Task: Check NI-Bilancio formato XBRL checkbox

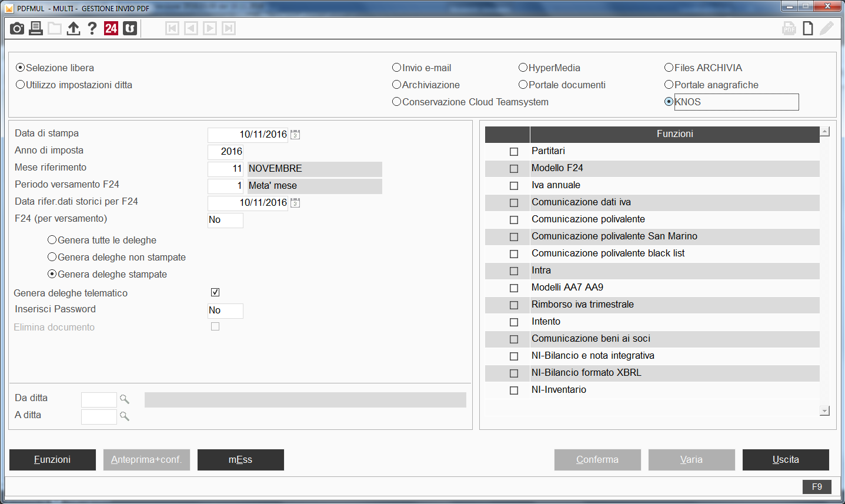Action: 514,373
